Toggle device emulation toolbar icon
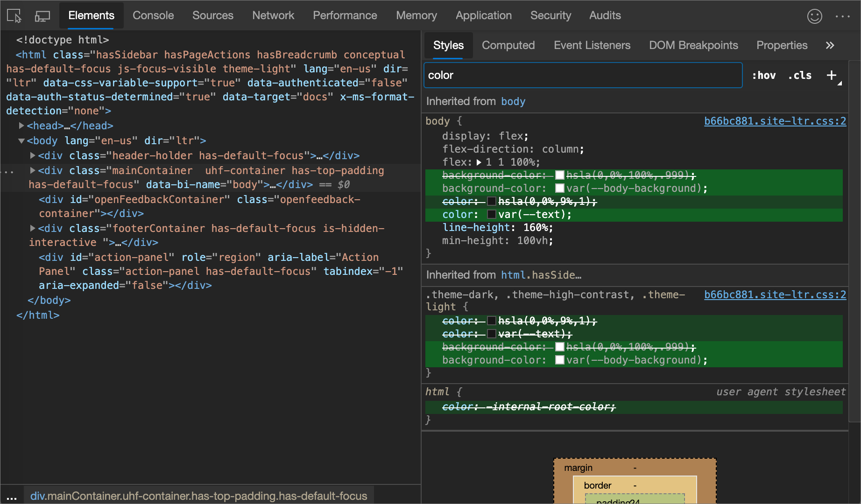Screen dimensions: 861x504 pos(42,16)
